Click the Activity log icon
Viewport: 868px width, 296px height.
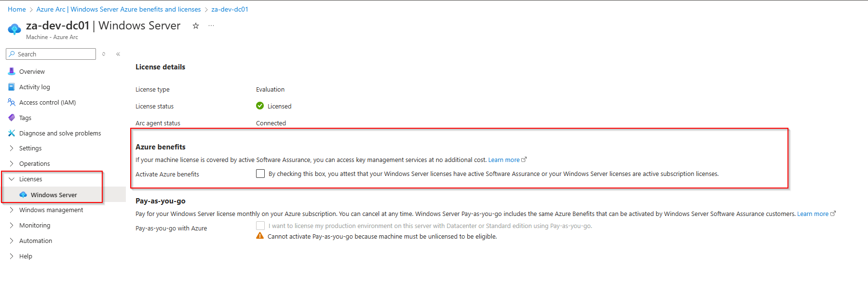pyautogui.click(x=12, y=87)
